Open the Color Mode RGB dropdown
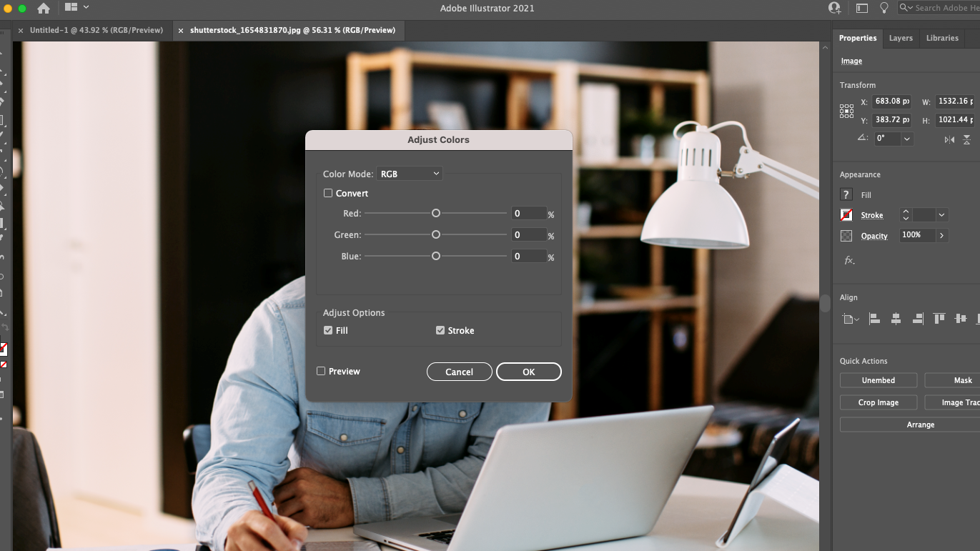 click(410, 174)
